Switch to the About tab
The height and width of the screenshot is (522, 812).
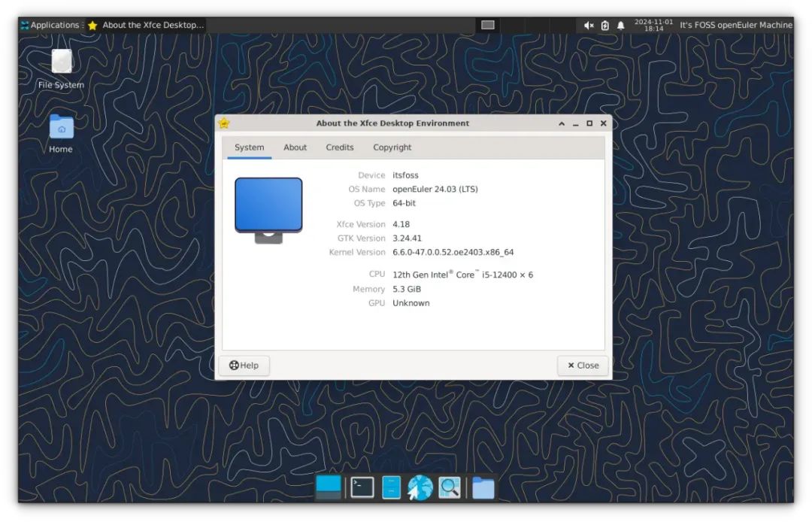pyautogui.click(x=295, y=147)
